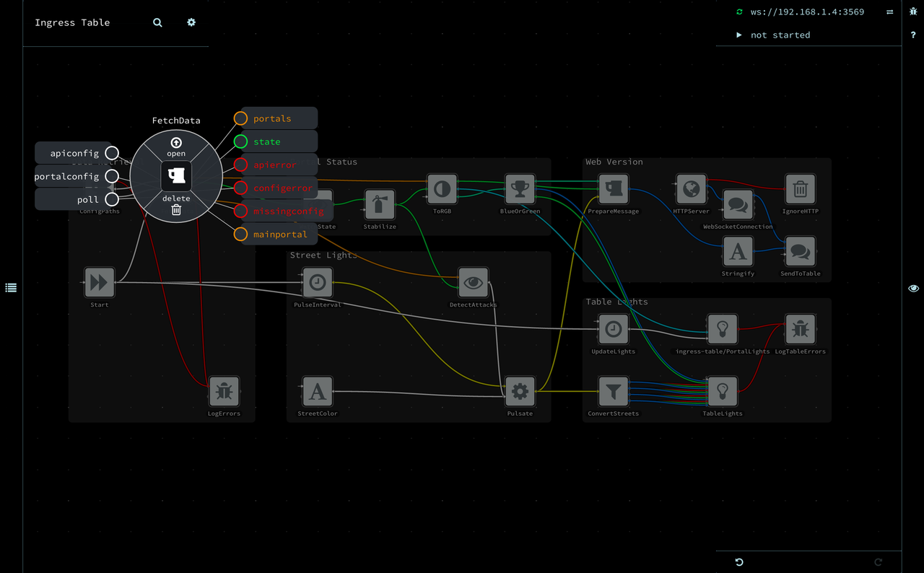Click the search magnifier icon
This screenshot has width=924, height=573.
(157, 22)
